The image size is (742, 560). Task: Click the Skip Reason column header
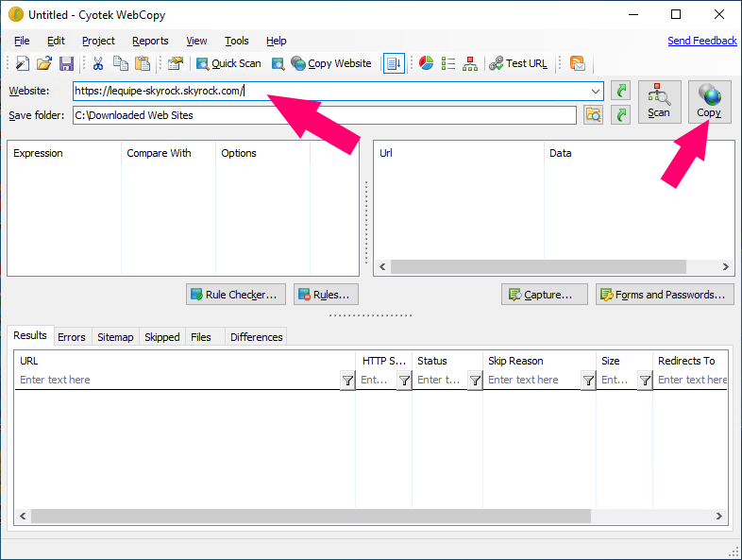(539, 361)
